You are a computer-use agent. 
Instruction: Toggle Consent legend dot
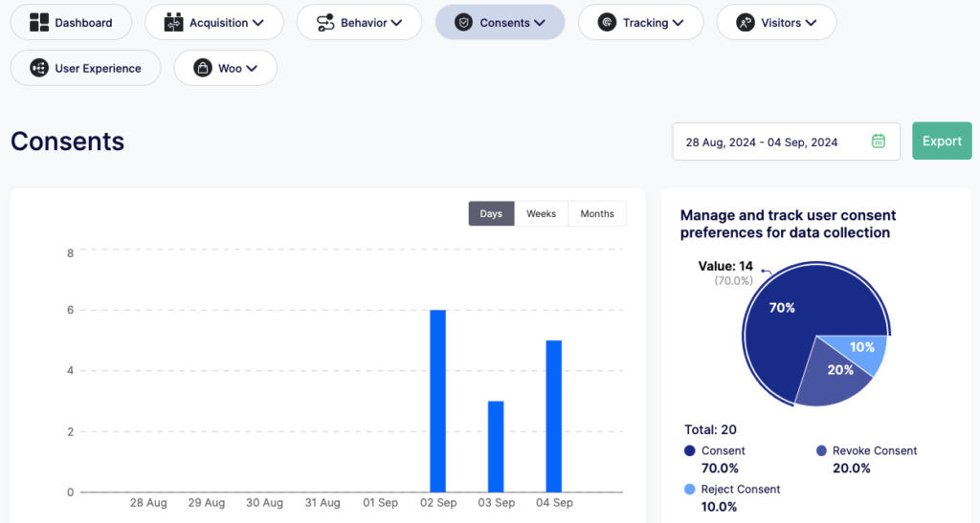(690, 450)
